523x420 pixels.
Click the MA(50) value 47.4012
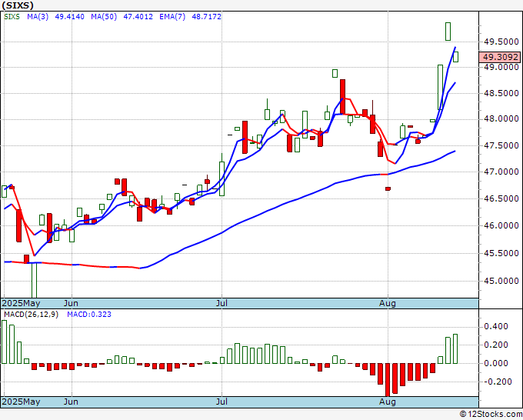[138, 16]
